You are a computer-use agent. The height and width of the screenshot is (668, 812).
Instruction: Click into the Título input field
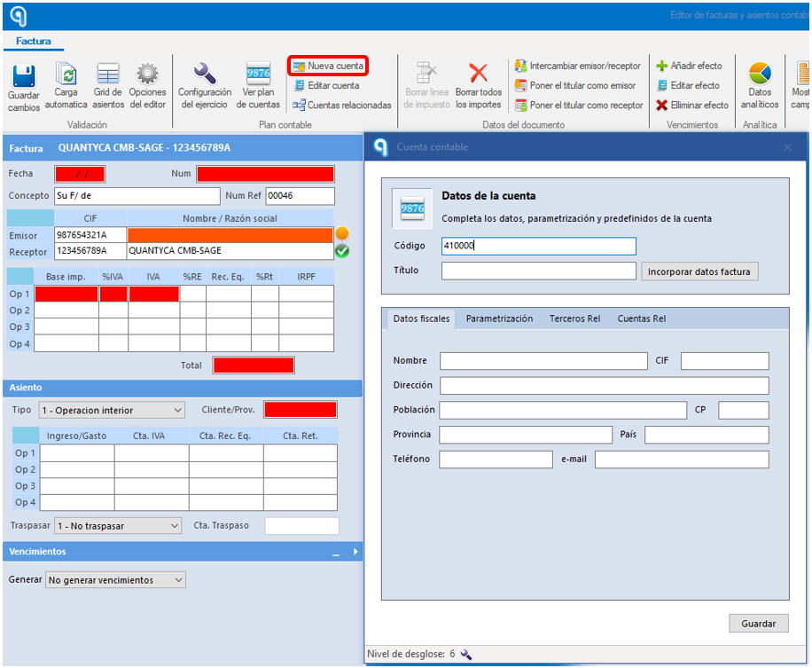click(539, 271)
